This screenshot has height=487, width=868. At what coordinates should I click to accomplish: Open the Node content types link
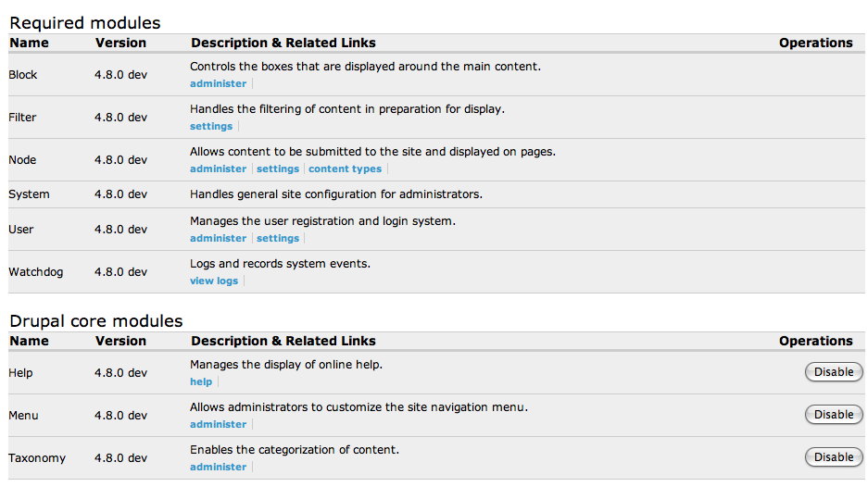pos(345,169)
